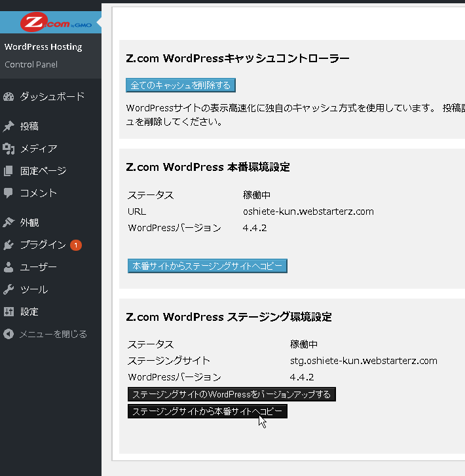Viewport: 465px width, 476px height.
Task: Click the pushpin icon beside 投稿
Action: click(x=9, y=126)
